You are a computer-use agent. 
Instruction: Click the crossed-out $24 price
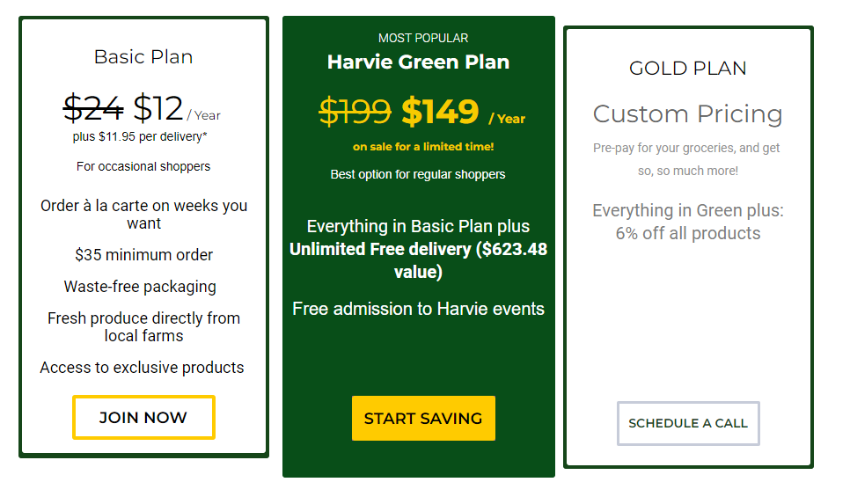(x=93, y=108)
